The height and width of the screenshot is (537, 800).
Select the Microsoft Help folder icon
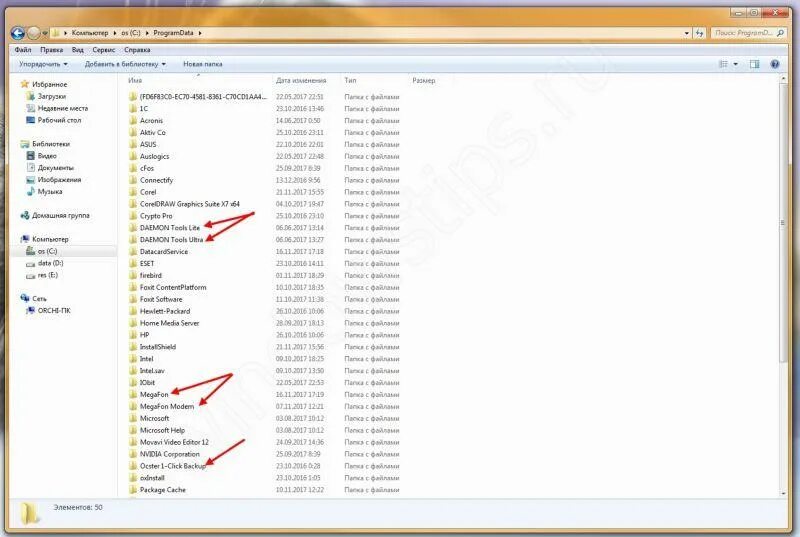click(133, 430)
